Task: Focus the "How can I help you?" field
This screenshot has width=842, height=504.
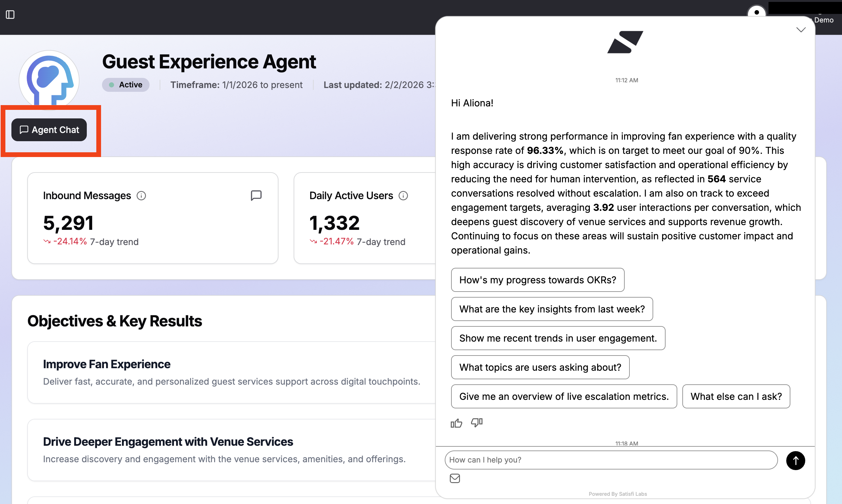Action: point(611,460)
